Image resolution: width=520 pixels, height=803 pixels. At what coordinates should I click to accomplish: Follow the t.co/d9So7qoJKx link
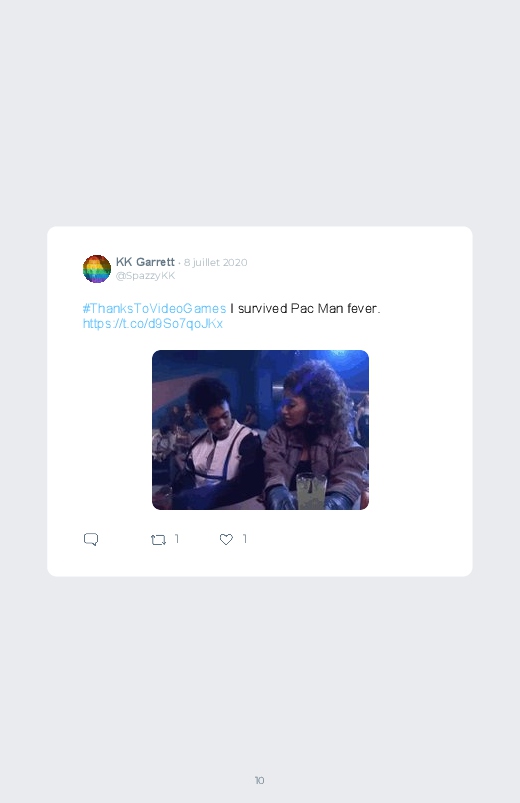point(153,324)
